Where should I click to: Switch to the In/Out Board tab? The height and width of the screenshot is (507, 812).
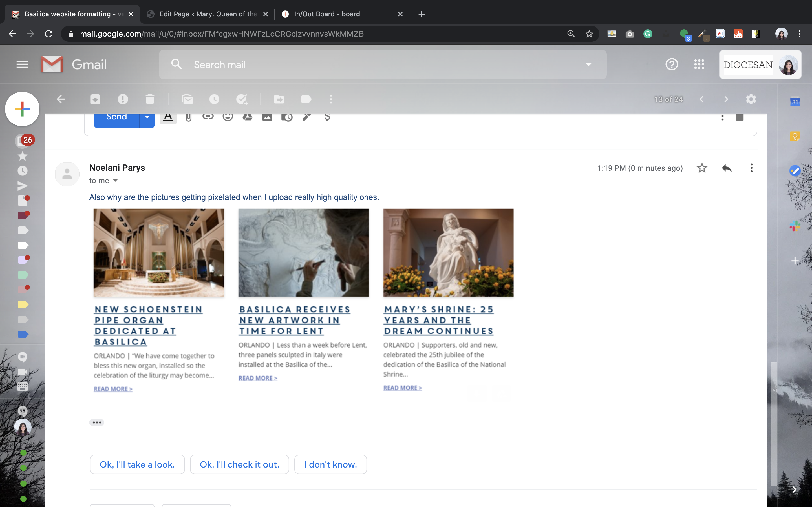pos(327,14)
